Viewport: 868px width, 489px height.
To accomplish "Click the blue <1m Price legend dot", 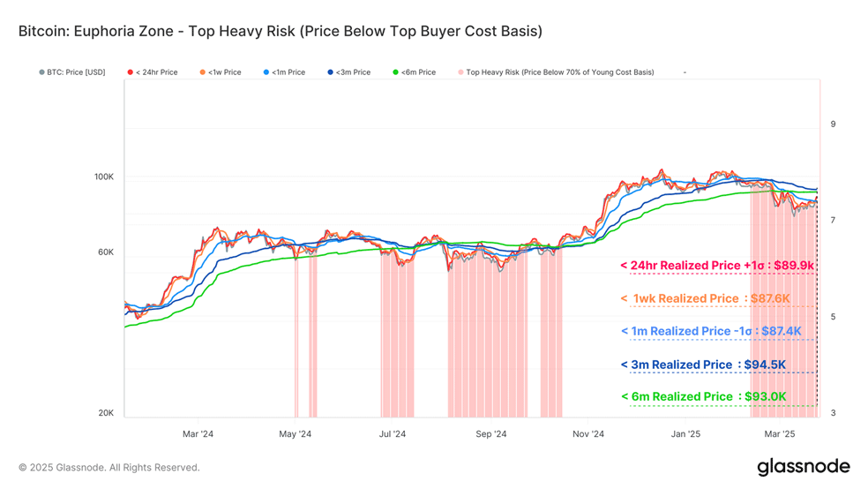I will [x=266, y=72].
